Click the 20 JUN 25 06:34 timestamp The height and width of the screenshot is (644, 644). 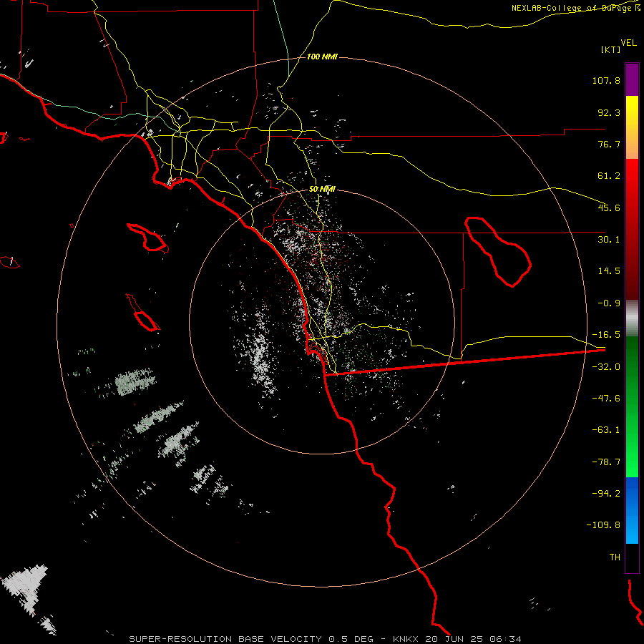[474, 639]
